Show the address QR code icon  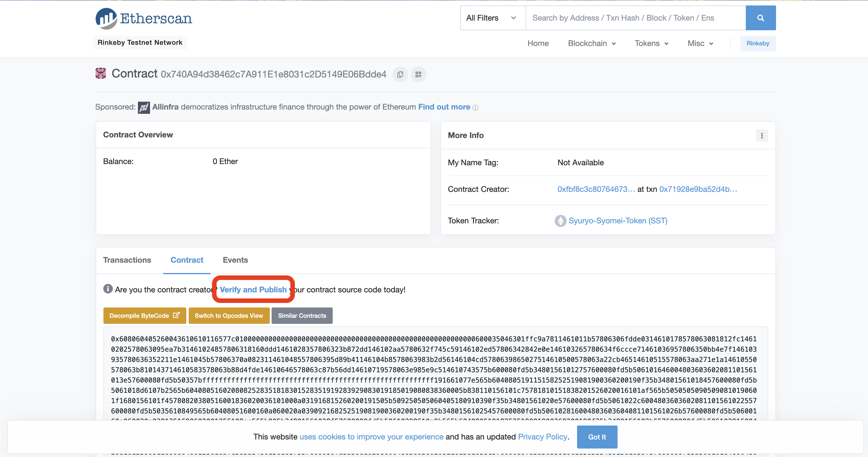418,74
